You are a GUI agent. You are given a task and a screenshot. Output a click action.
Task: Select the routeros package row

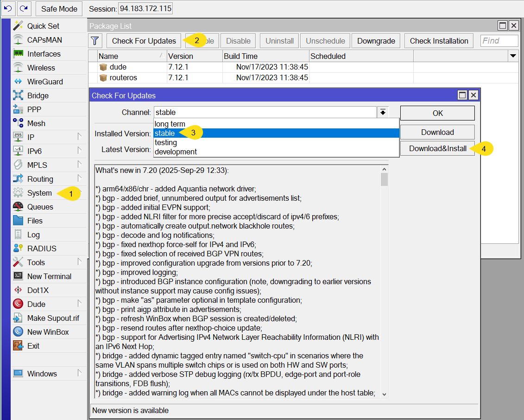(x=123, y=77)
